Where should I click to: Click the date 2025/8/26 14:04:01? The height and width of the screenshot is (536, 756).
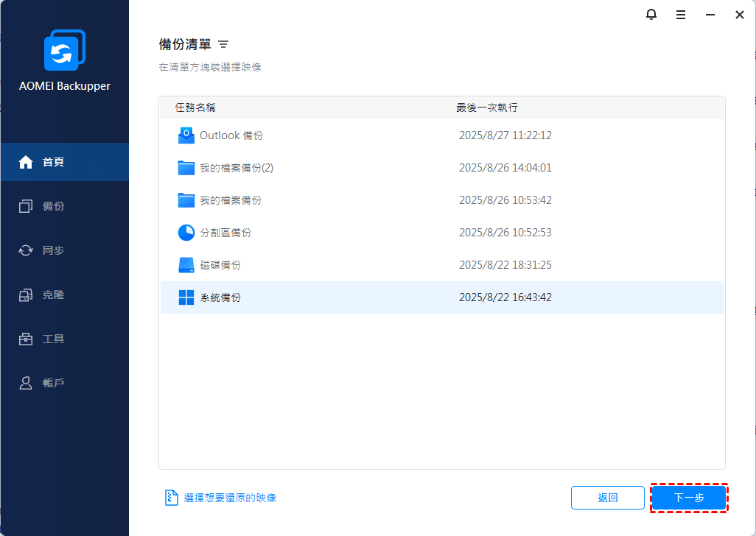(505, 168)
